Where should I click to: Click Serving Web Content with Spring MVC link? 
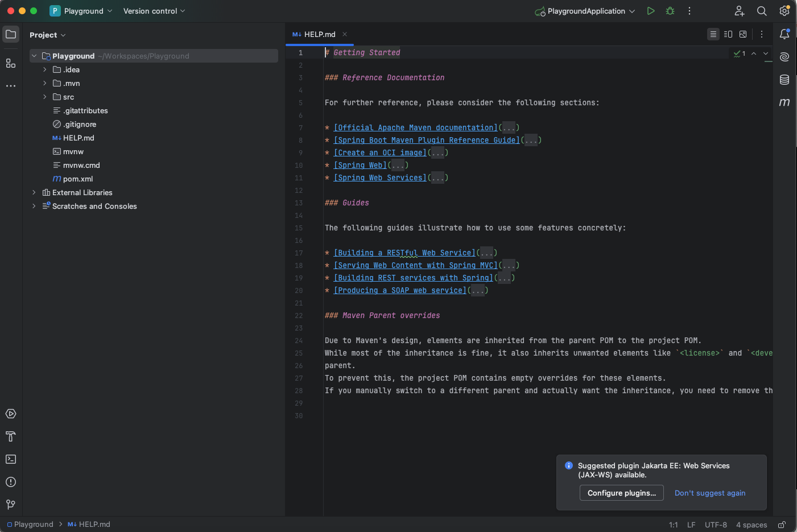coord(415,265)
